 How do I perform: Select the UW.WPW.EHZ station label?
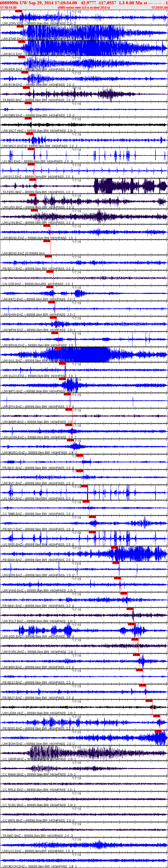tap(38, 330)
